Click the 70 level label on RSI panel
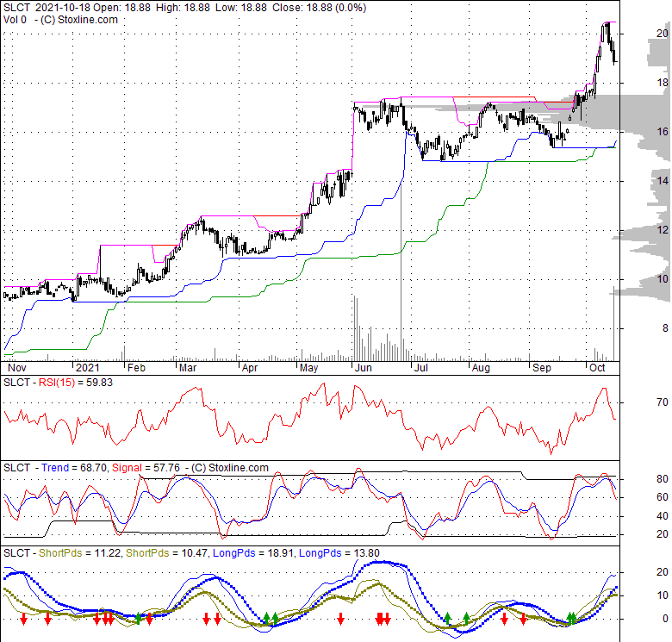The height and width of the screenshot is (642, 672). (x=663, y=402)
